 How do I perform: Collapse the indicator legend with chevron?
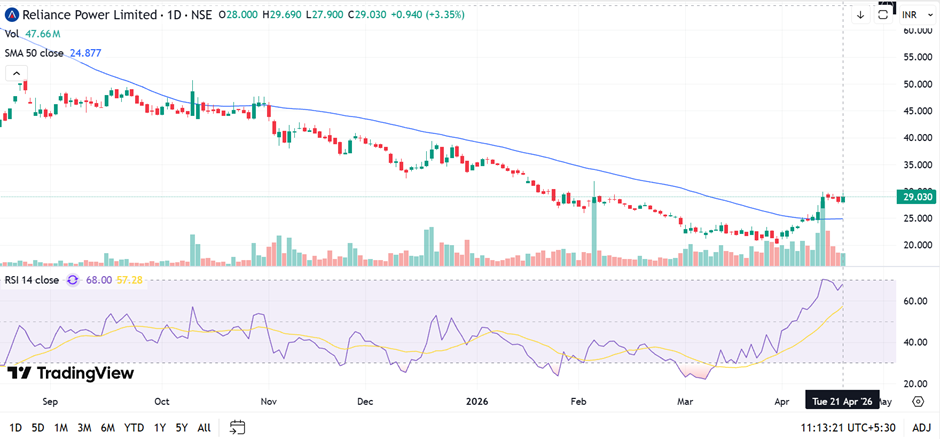15,73
